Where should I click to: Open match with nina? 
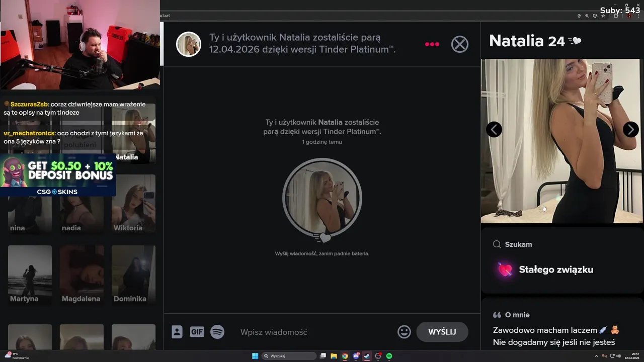click(x=30, y=204)
